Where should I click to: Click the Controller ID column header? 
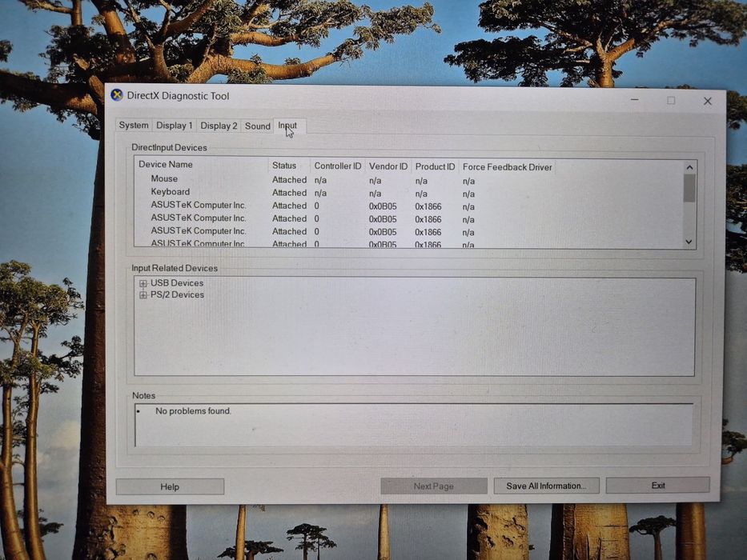(337, 166)
